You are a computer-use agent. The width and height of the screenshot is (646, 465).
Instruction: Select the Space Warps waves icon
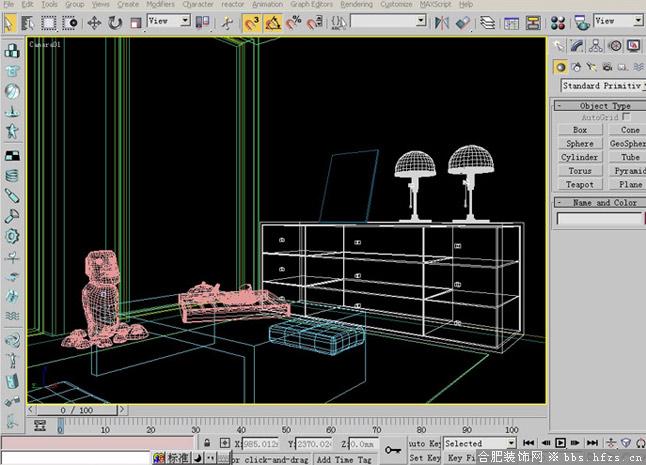639,67
